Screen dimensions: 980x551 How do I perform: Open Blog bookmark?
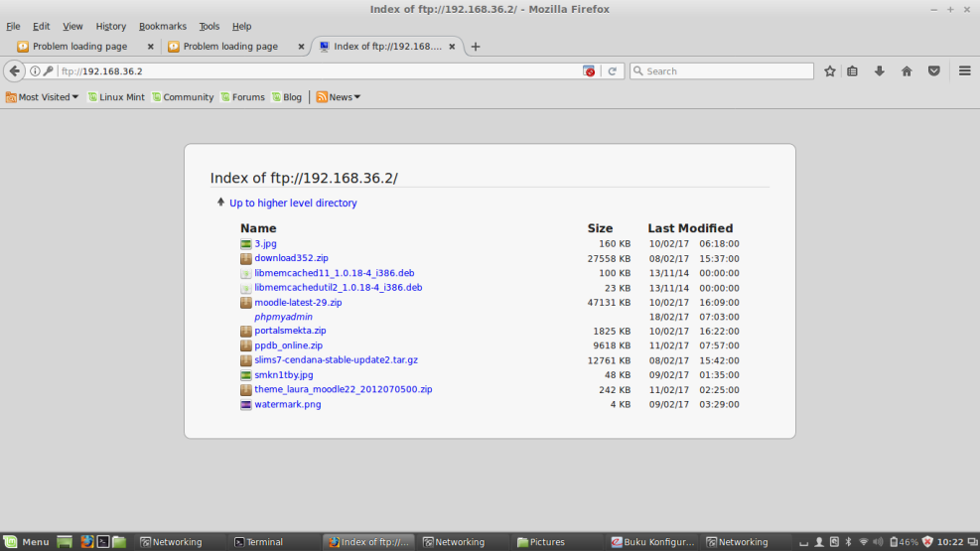287,97
